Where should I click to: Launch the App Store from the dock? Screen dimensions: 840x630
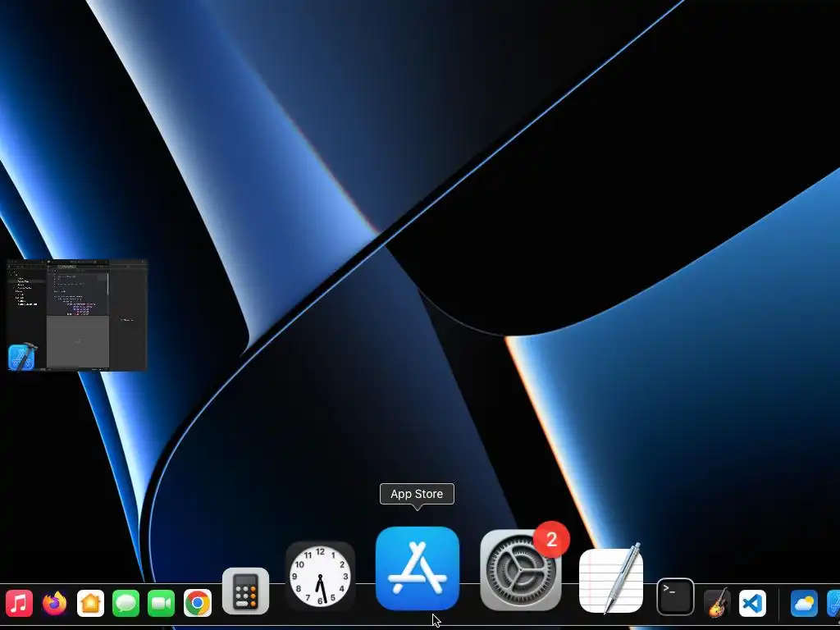tap(418, 568)
